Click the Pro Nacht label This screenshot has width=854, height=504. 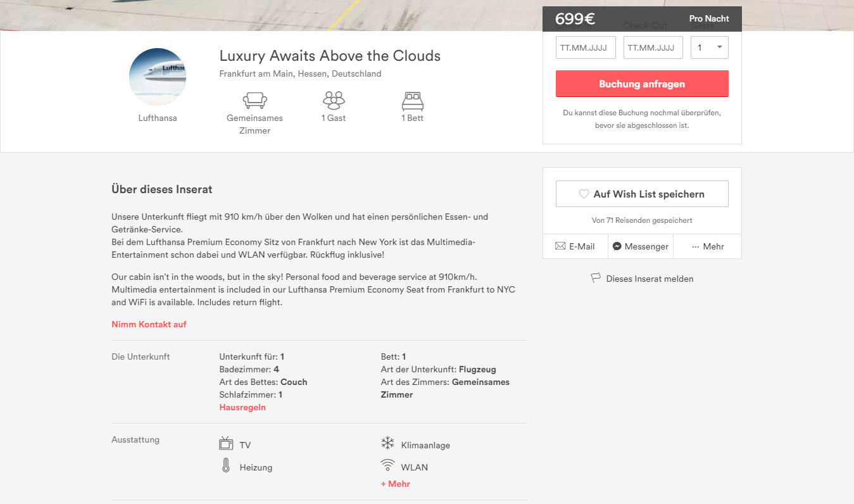point(709,19)
